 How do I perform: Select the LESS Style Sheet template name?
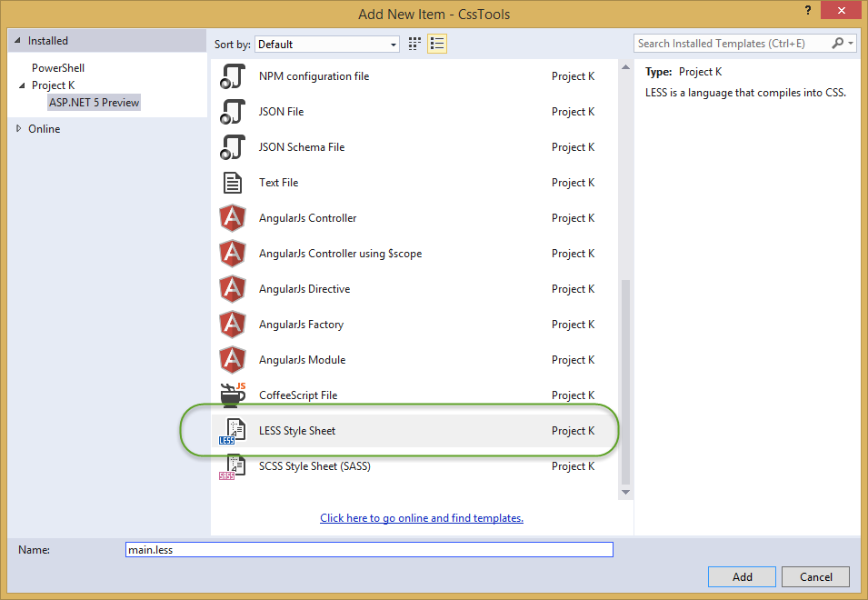click(297, 431)
